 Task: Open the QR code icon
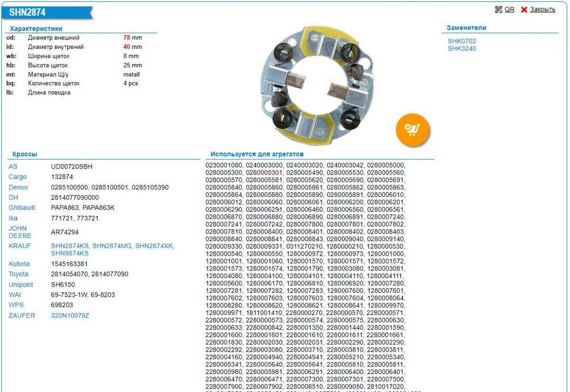[498, 9]
